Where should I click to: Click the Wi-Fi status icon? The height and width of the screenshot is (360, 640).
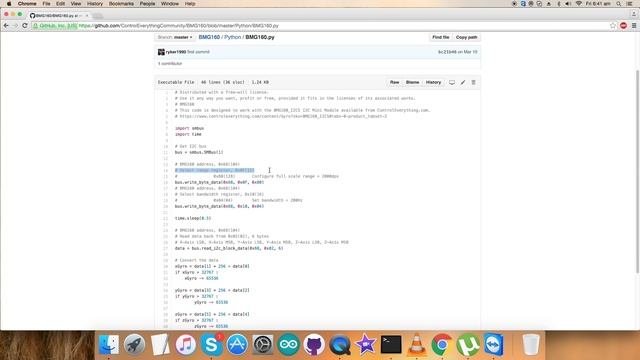click(x=578, y=4)
